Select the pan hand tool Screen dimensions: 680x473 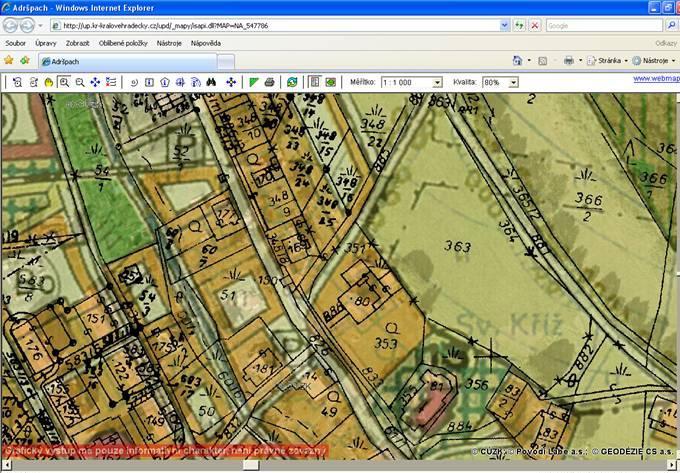coord(48,82)
